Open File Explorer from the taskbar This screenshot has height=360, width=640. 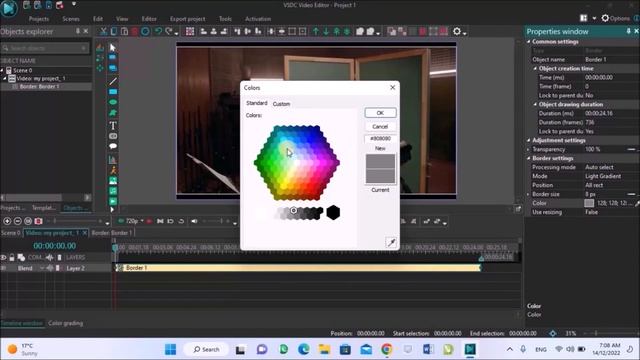(x=324, y=349)
